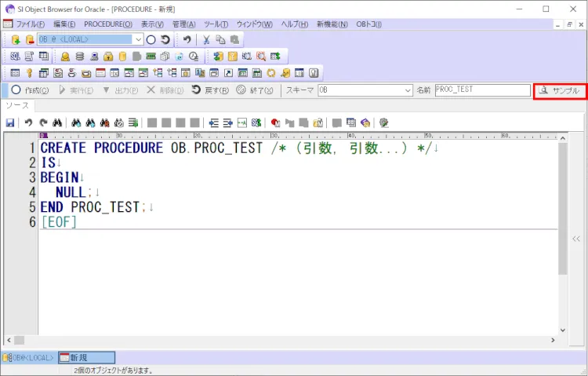Click the magnifier search object icon with red
588x376 pixels.
point(261,57)
